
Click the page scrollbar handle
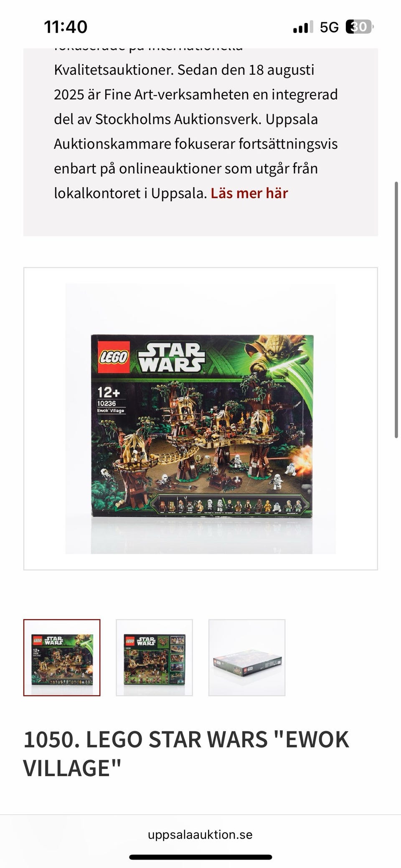pos(396,310)
